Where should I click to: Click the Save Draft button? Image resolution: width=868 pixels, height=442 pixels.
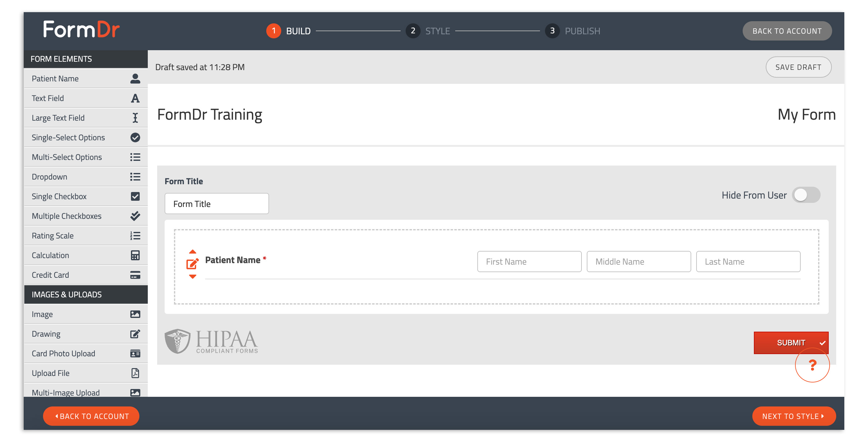coord(798,67)
